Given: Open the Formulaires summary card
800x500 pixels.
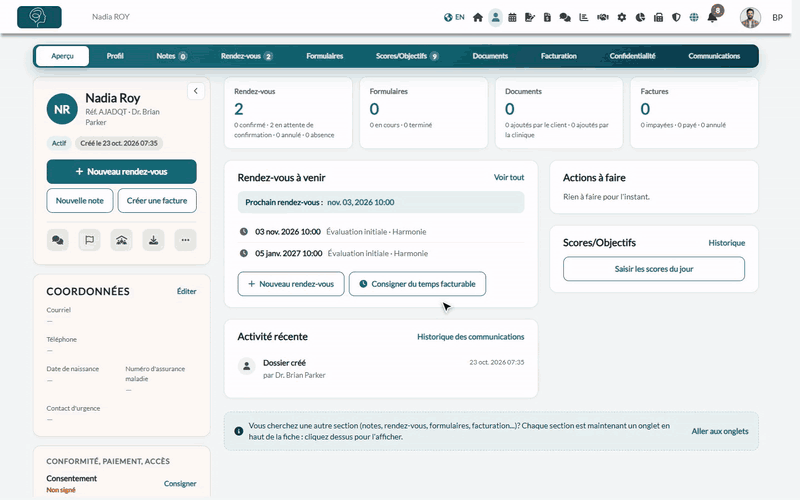Looking at the screenshot, I should pyautogui.click(x=423, y=113).
